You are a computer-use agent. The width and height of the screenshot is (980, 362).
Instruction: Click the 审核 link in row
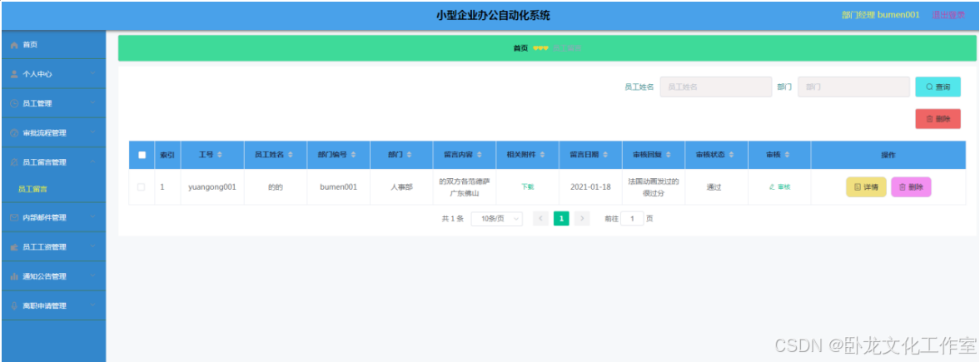pyautogui.click(x=779, y=187)
